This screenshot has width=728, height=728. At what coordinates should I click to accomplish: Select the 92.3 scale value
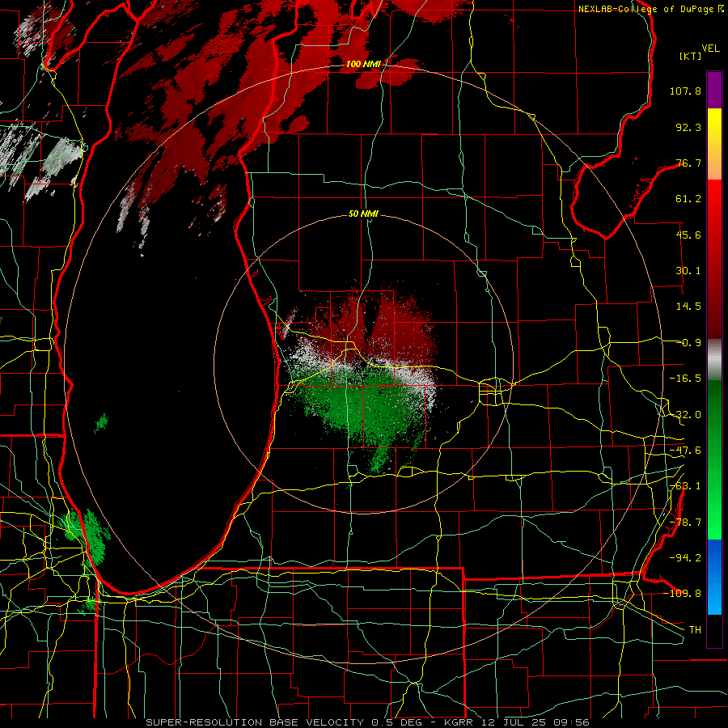tap(688, 127)
